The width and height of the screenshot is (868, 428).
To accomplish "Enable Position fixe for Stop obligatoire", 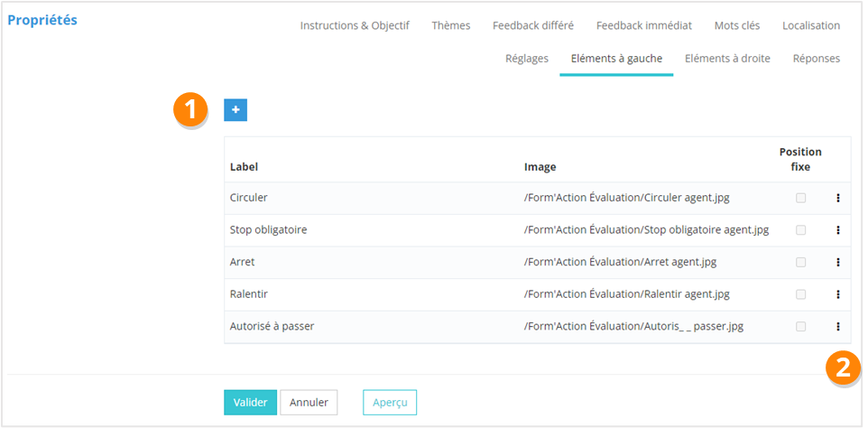I will [800, 230].
